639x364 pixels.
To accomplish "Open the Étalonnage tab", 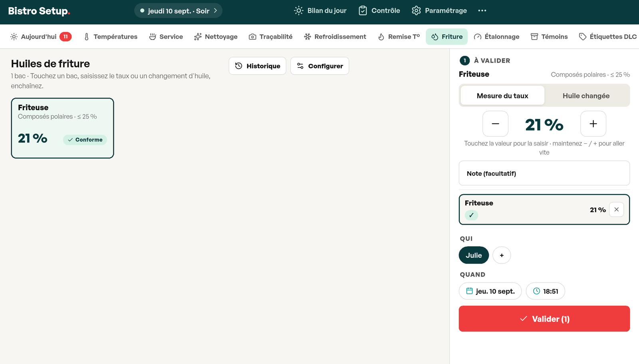I will click(x=496, y=37).
